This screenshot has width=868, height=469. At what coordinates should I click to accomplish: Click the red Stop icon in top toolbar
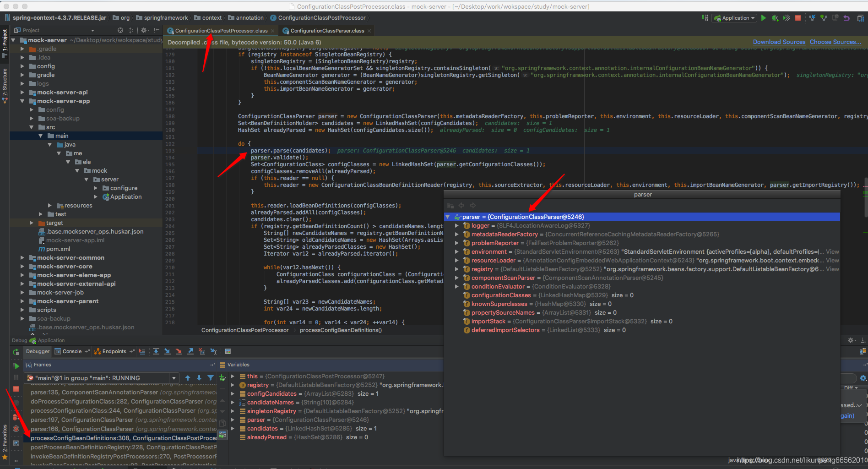tap(798, 18)
